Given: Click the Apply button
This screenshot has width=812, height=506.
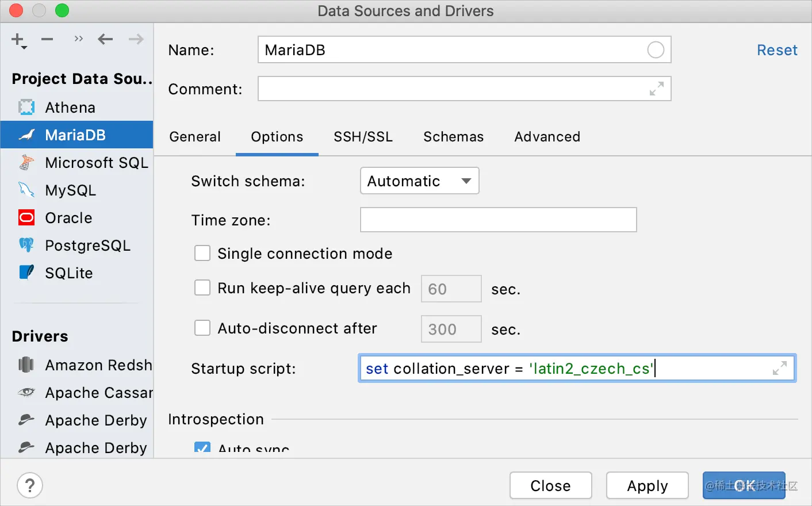Looking at the screenshot, I should click(648, 486).
